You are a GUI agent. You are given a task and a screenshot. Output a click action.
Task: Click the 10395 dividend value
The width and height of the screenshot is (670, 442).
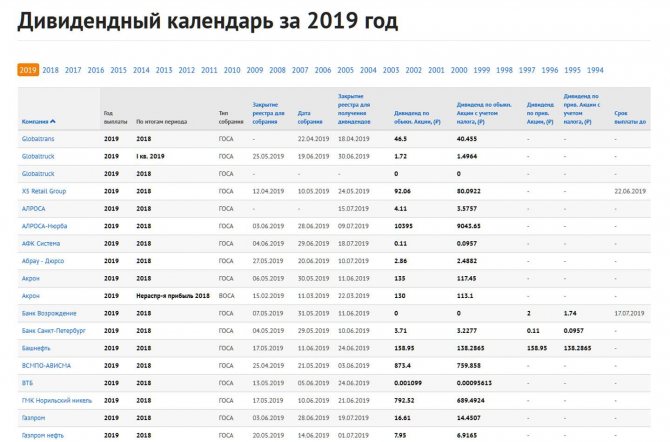(x=403, y=226)
